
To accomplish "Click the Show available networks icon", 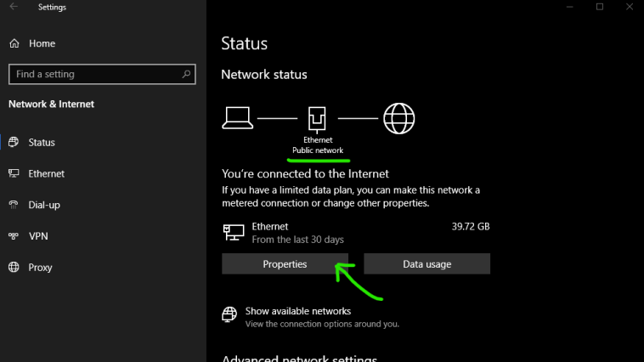I will pos(229,314).
